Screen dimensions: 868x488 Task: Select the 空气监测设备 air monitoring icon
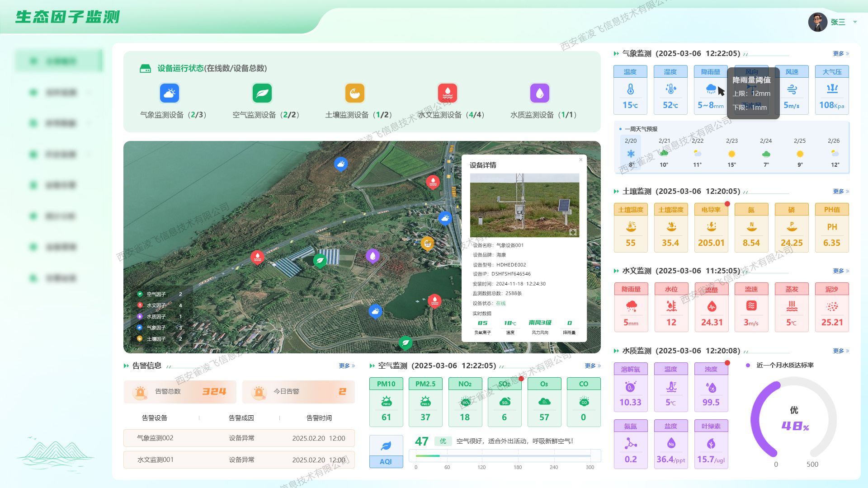[x=262, y=94]
